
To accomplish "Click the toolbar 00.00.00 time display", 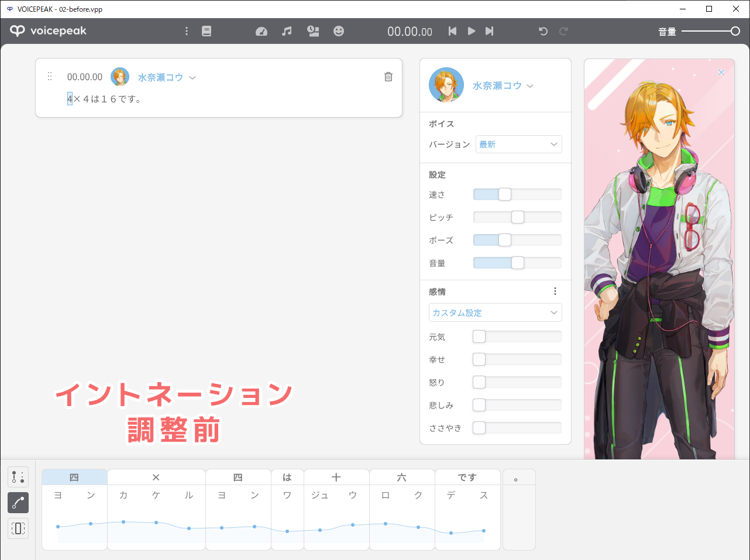I will [410, 32].
